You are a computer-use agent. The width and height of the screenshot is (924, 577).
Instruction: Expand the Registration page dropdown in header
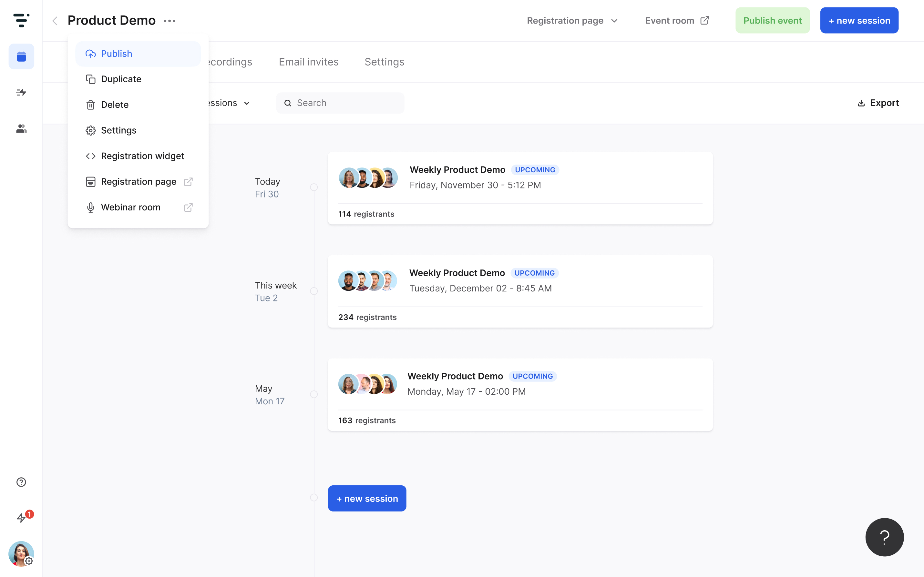[572, 21]
